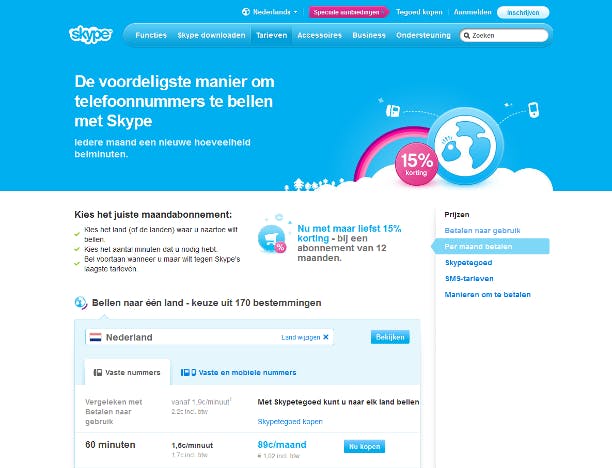This screenshot has height=468, width=612.
Task: Select the Tarieven menu item
Action: [271, 35]
